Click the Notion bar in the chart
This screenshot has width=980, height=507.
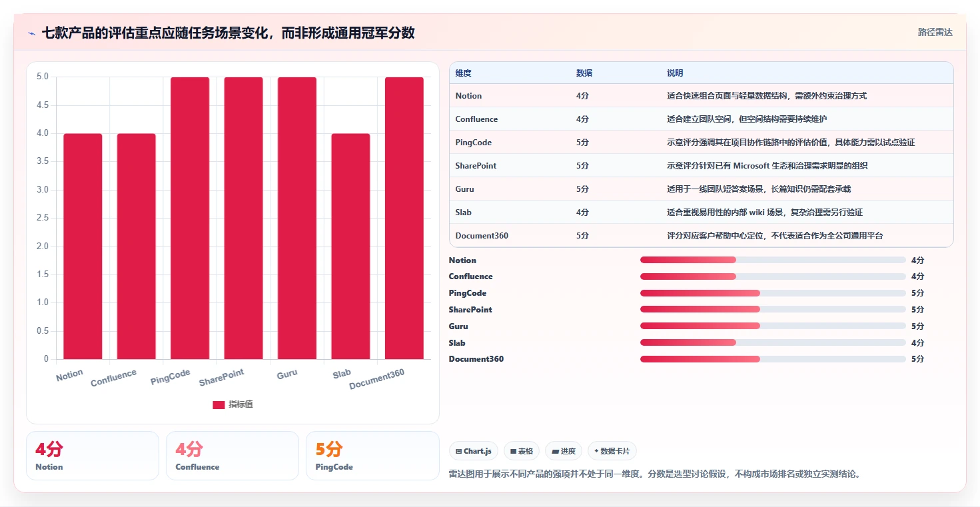pos(83,247)
